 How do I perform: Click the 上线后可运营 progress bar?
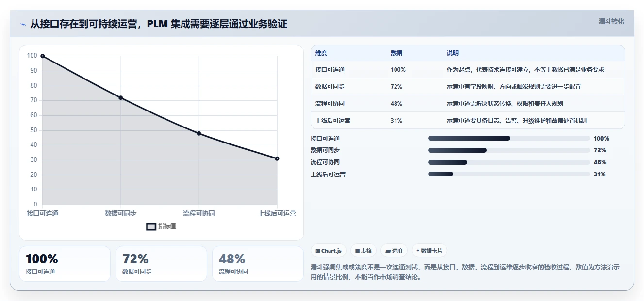(509, 174)
